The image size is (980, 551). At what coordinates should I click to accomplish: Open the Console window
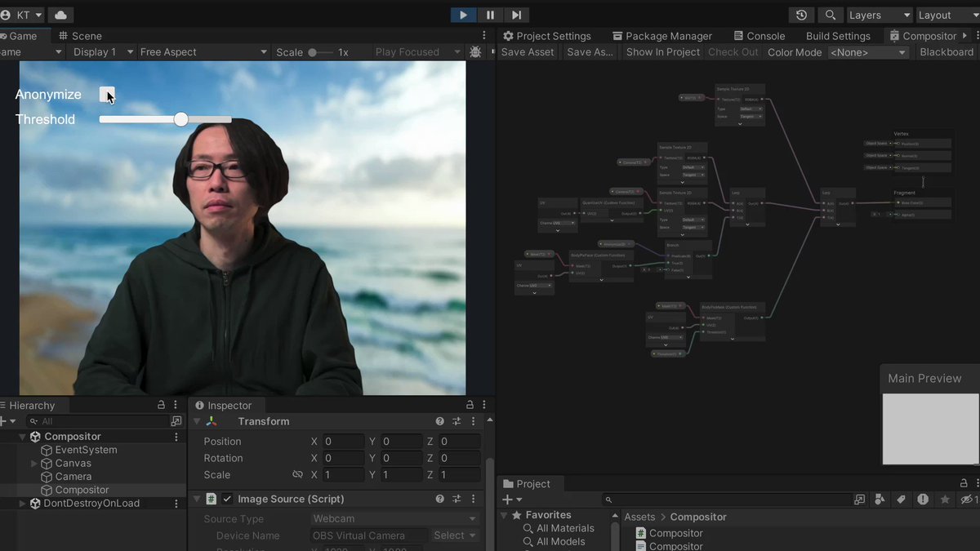pos(759,35)
